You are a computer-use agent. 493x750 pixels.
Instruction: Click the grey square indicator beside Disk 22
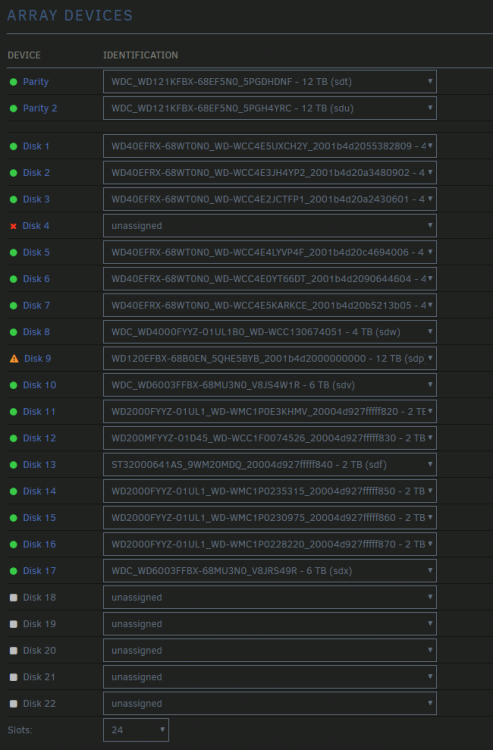[x=13, y=704]
